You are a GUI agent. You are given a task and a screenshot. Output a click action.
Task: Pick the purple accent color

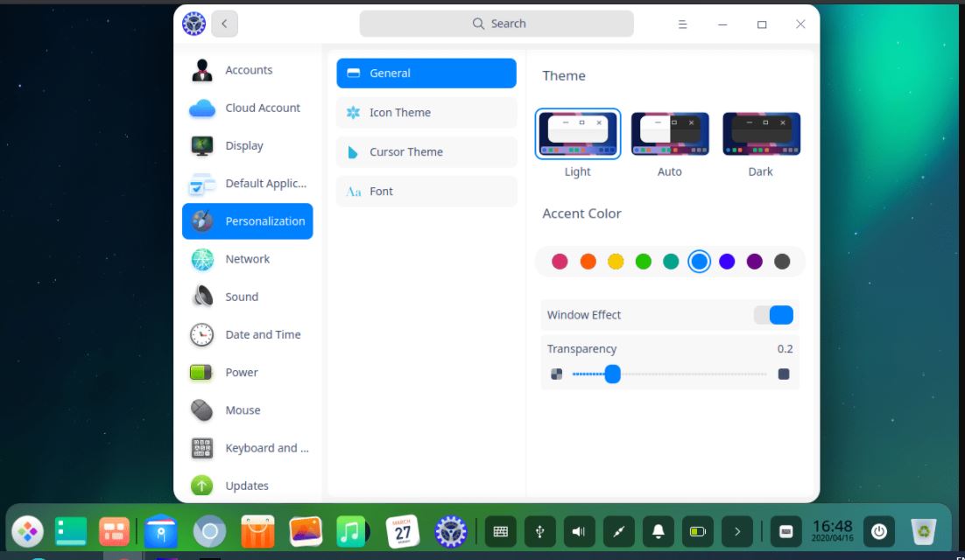tap(755, 262)
